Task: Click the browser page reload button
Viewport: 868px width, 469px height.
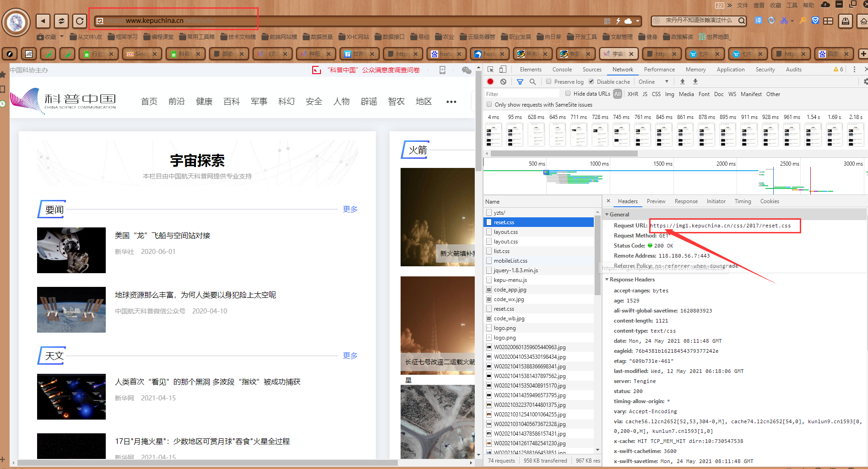Action: (x=80, y=21)
